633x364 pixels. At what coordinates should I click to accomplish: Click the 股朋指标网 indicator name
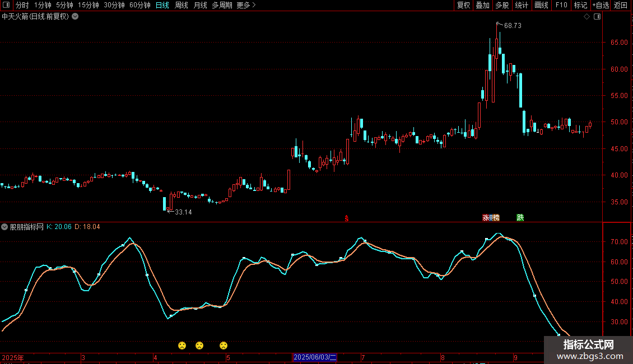click(27, 227)
